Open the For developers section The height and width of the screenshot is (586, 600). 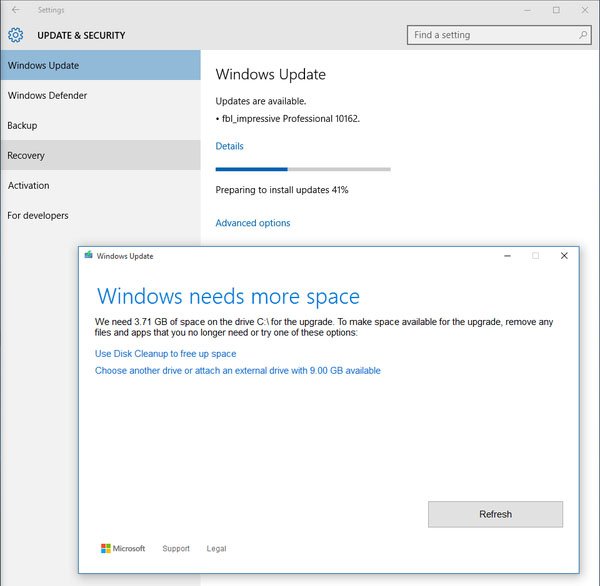(x=100, y=215)
